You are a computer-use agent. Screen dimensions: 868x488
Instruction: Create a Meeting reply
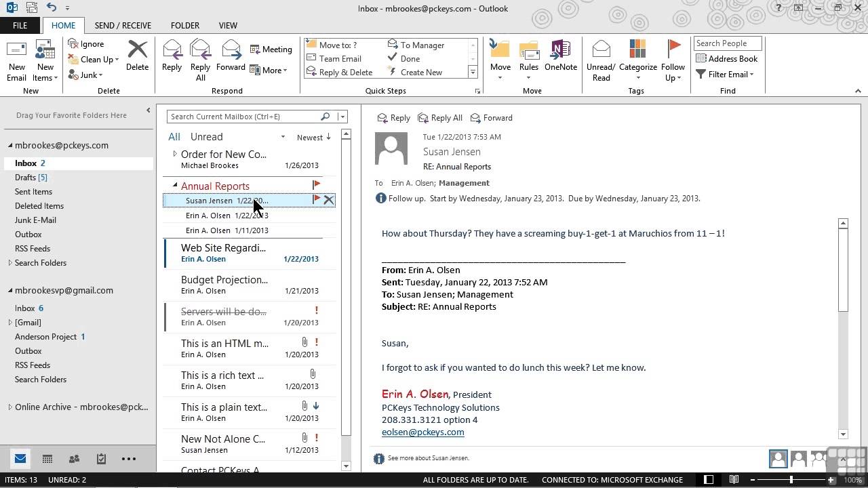click(x=271, y=49)
